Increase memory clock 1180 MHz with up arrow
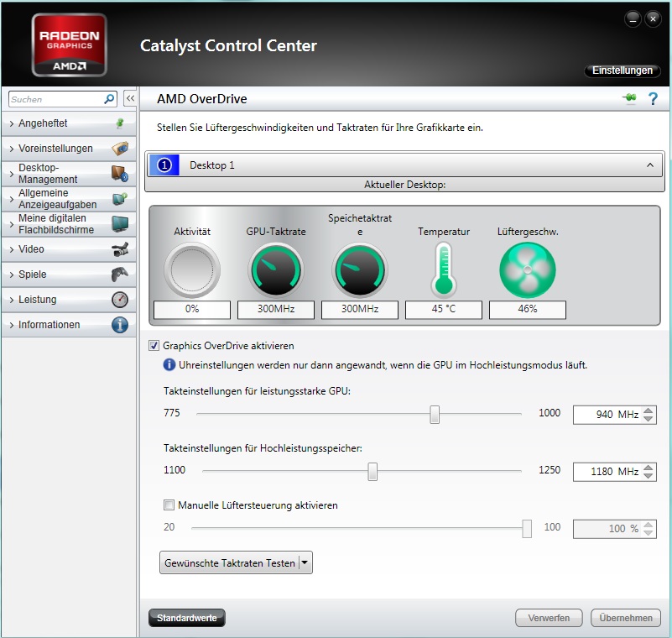Viewport: 672px width, 638px height. pos(649,468)
